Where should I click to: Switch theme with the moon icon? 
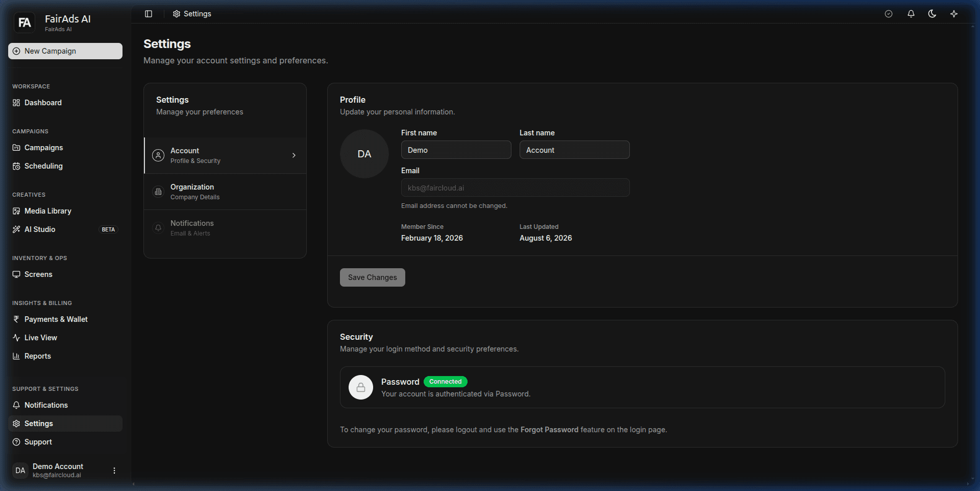932,14
